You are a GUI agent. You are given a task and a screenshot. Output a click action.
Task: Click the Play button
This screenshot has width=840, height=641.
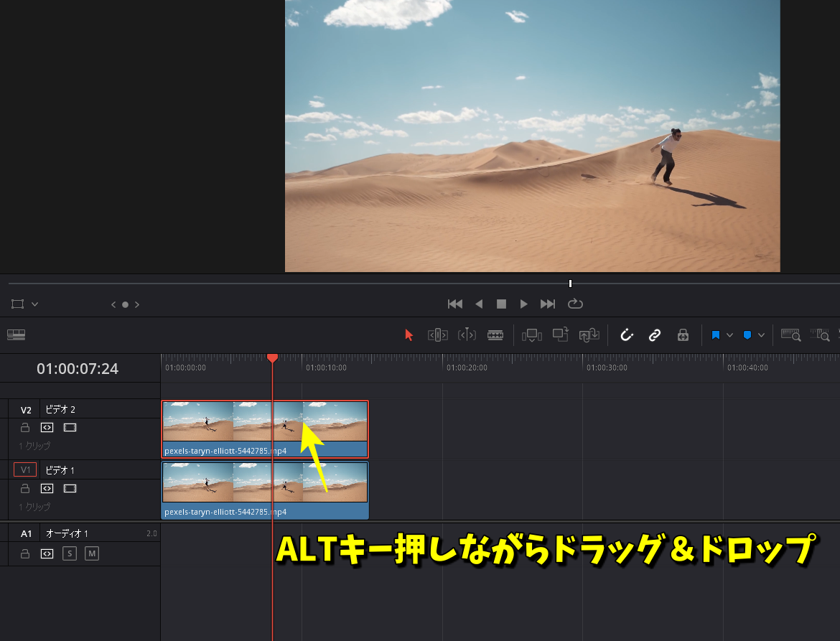pyautogui.click(x=523, y=303)
